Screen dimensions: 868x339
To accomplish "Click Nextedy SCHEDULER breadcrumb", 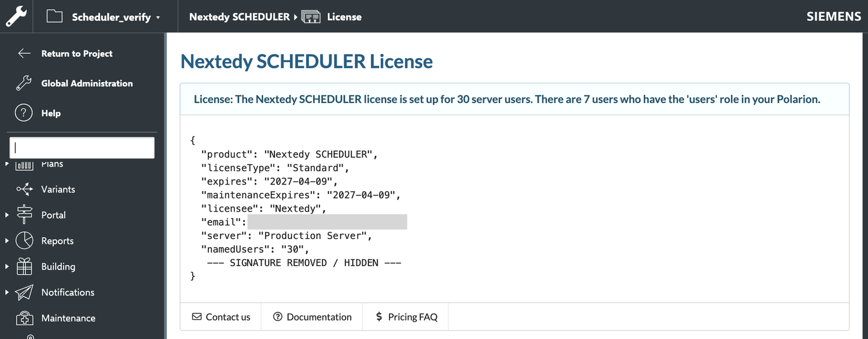I will click(240, 17).
